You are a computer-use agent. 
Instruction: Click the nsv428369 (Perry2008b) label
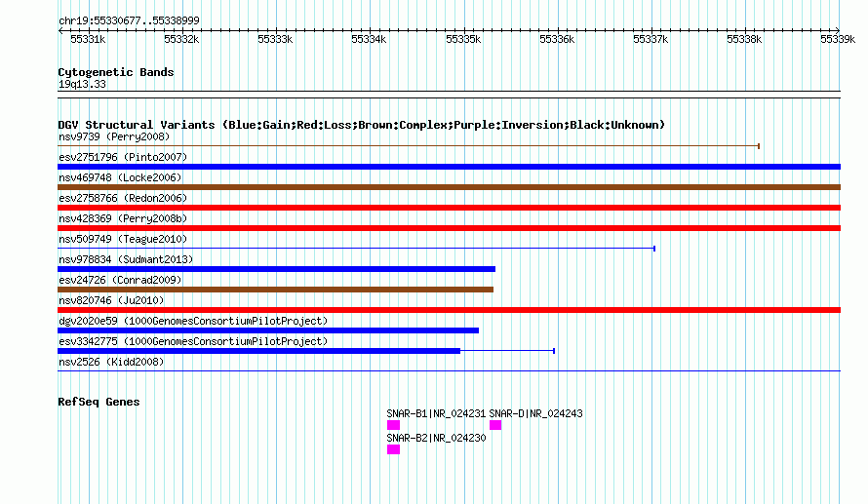(x=123, y=218)
